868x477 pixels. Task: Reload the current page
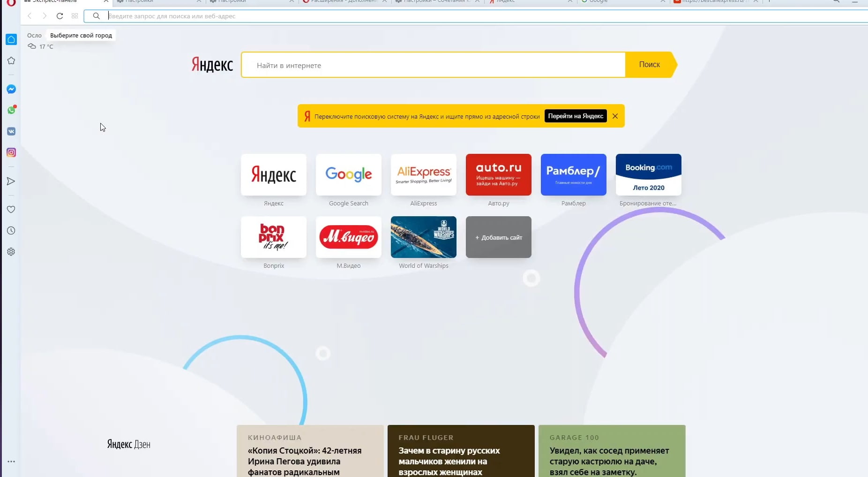60,16
